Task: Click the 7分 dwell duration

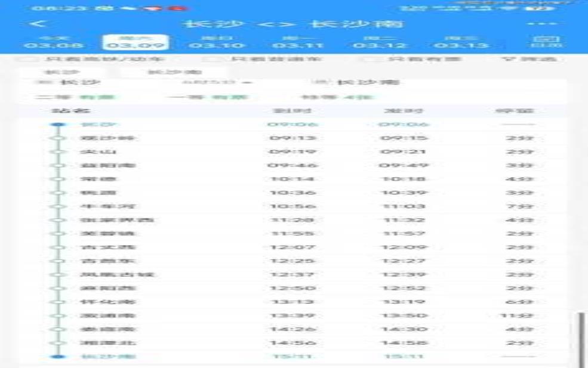Action: pyautogui.click(x=520, y=206)
